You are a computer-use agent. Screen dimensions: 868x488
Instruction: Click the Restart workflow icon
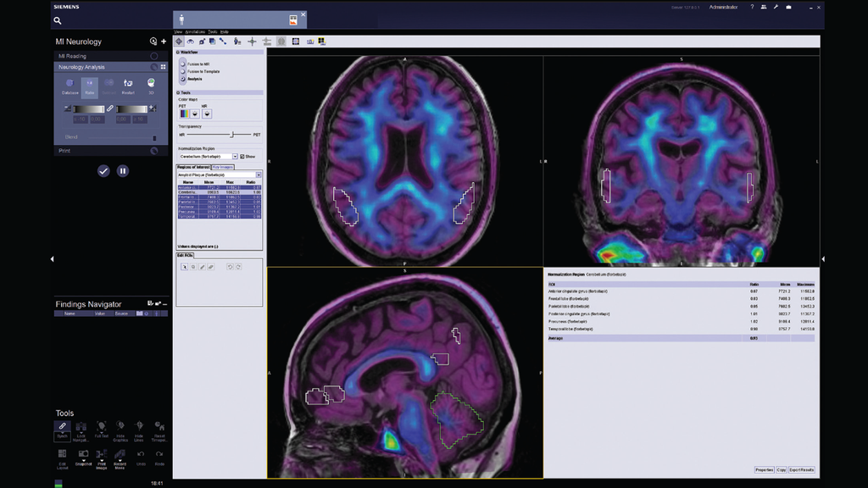tap(128, 86)
